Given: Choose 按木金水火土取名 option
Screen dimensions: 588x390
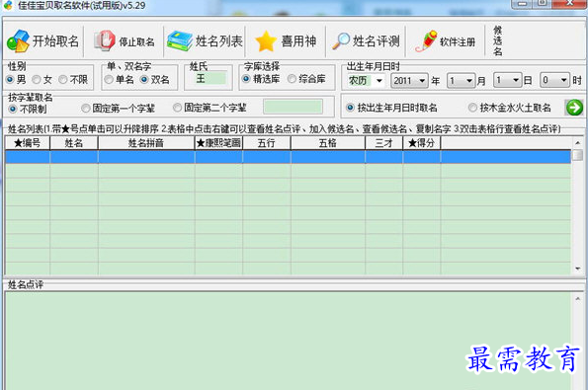Looking at the screenshot, I should tap(472, 108).
